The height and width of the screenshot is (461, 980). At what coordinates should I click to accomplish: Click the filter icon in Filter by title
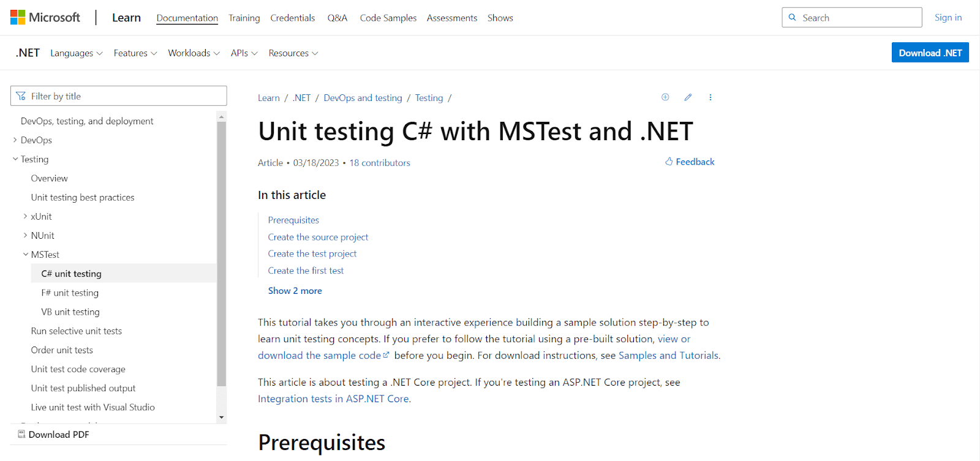(20, 96)
